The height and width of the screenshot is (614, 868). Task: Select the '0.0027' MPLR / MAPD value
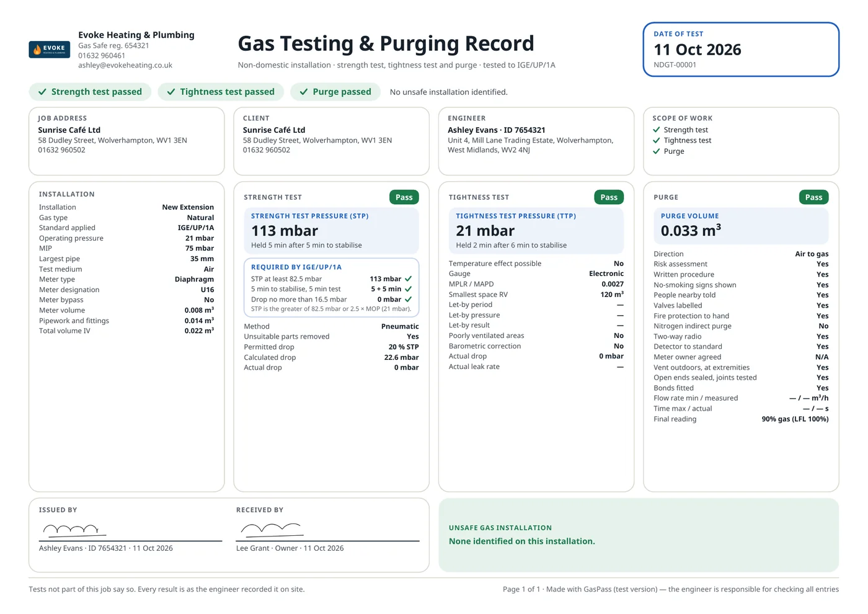613,284
